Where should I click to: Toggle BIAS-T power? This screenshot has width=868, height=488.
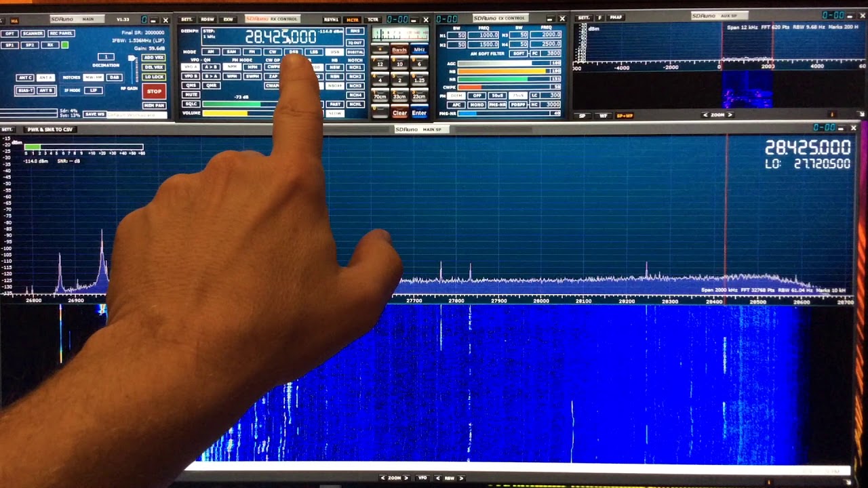point(25,91)
